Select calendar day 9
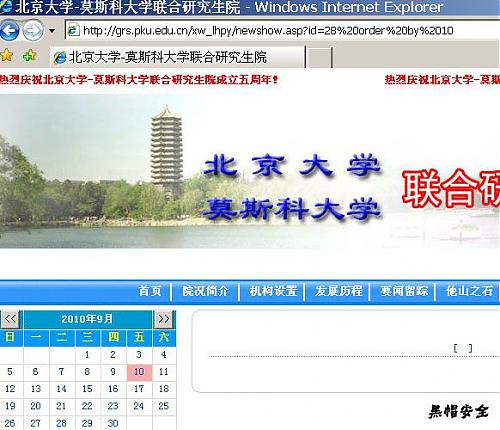The image size is (500, 430). click(x=113, y=372)
